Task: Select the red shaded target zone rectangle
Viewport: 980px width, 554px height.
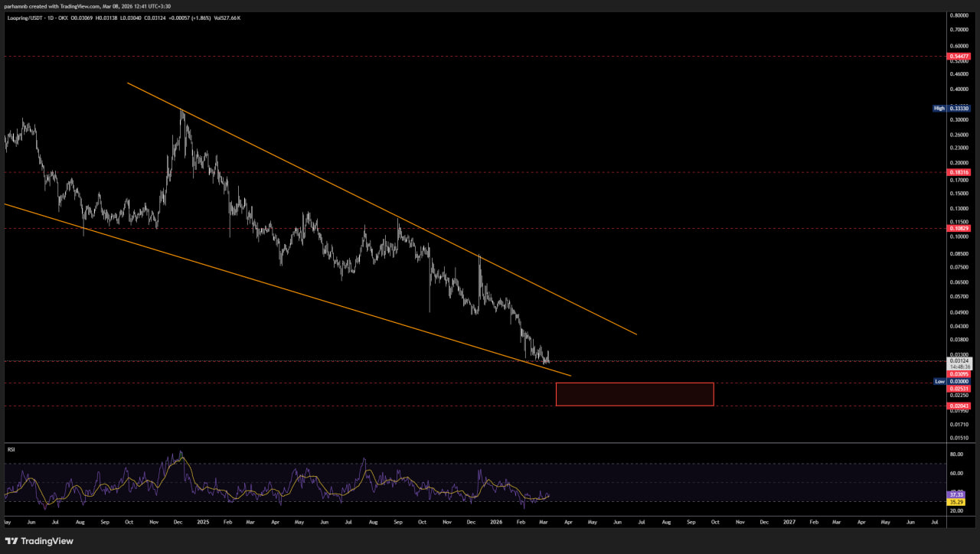Action: [x=635, y=394]
